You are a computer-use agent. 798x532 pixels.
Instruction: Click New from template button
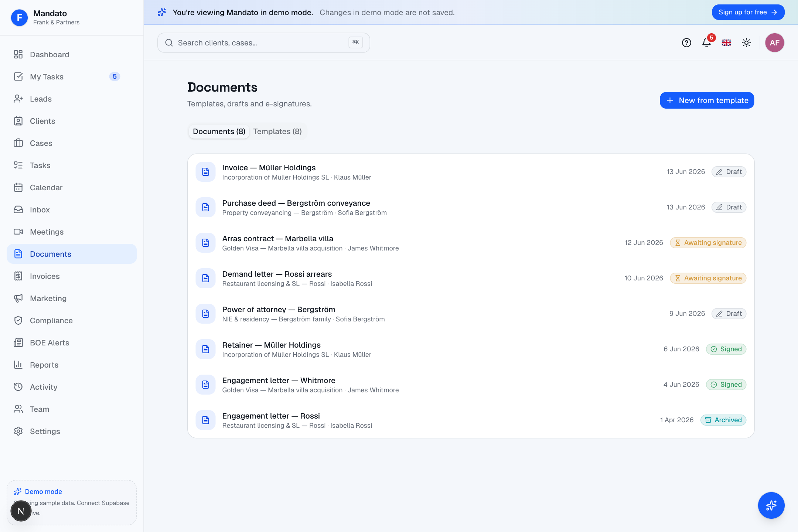point(707,100)
